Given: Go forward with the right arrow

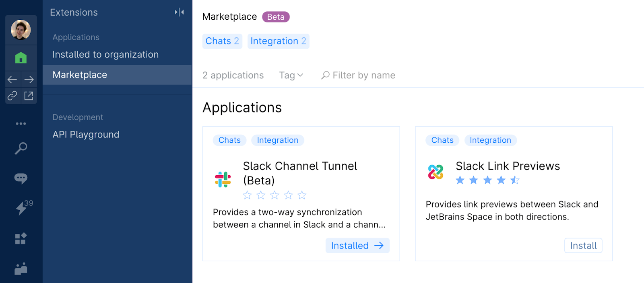Looking at the screenshot, I should (x=29, y=80).
